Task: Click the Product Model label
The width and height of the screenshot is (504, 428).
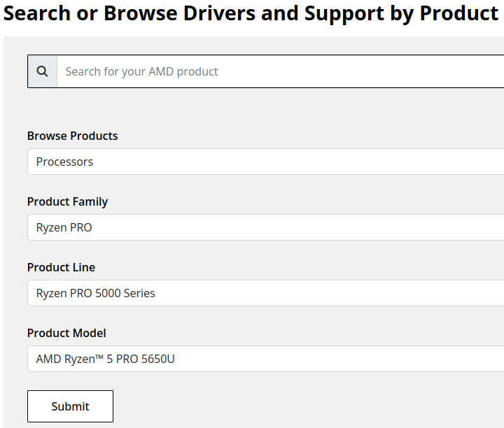Action: click(66, 333)
